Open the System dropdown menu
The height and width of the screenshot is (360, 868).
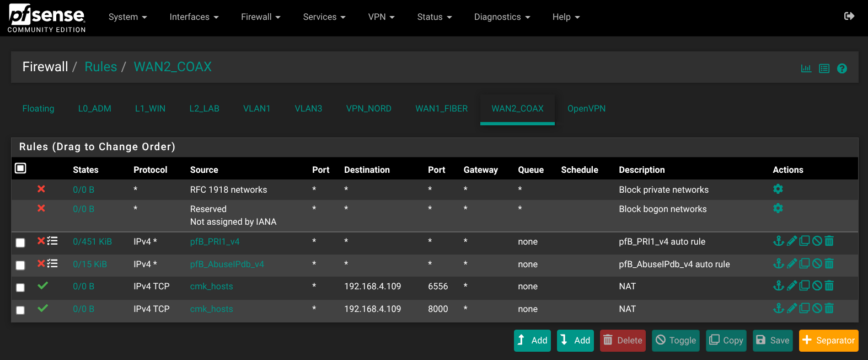tap(128, 17)
